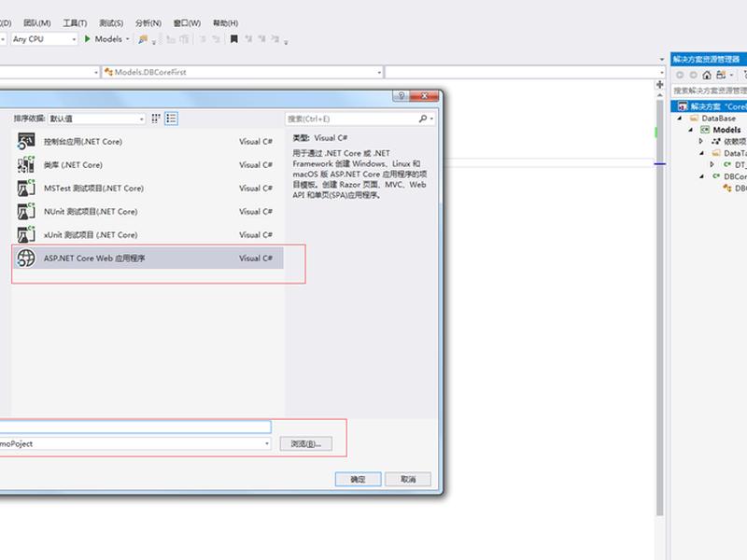Select the MSTest (.NET Core) template icon

pyautogui.click(x=26, y=188)
